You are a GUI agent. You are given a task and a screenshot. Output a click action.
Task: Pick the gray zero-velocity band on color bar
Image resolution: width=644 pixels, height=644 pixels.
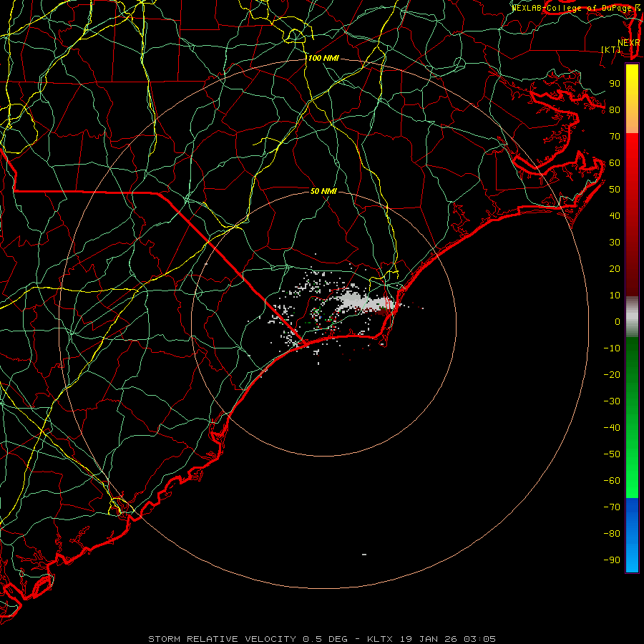coord(632,317)
